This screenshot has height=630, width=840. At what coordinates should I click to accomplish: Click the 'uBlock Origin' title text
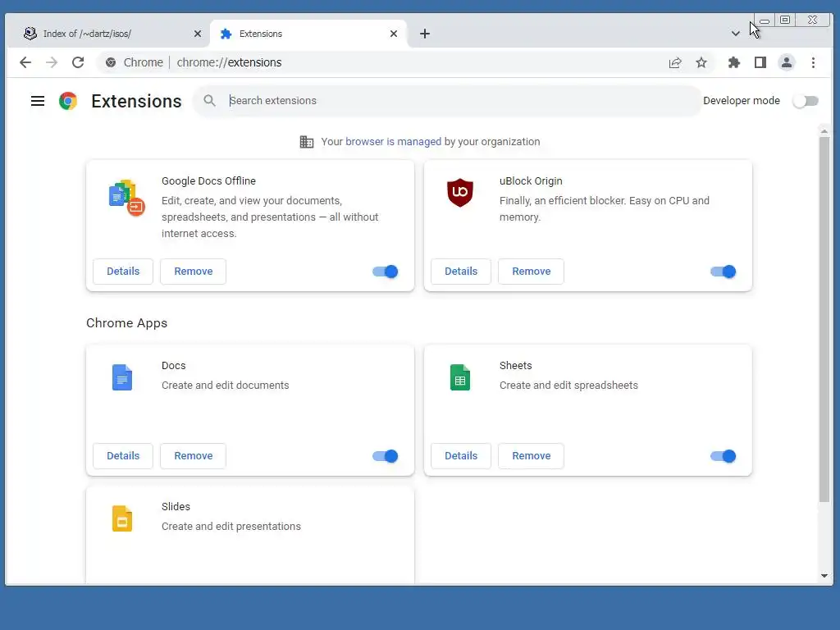coord(531,181)
